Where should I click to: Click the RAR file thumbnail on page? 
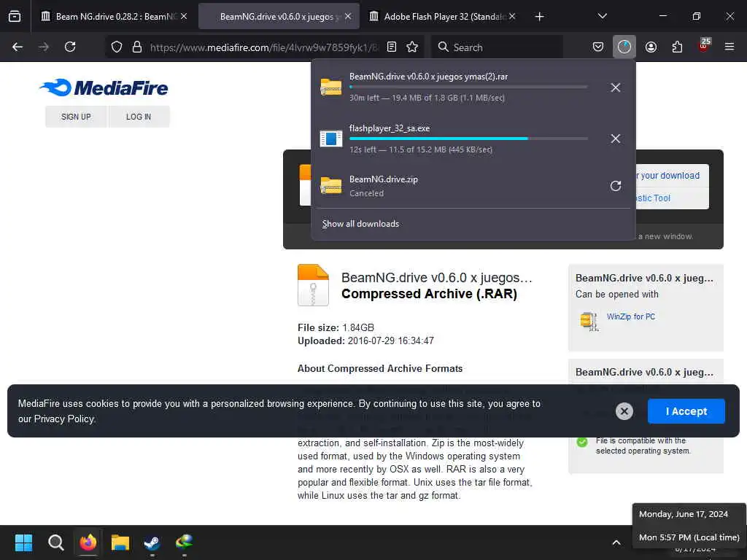coord(313,285)
